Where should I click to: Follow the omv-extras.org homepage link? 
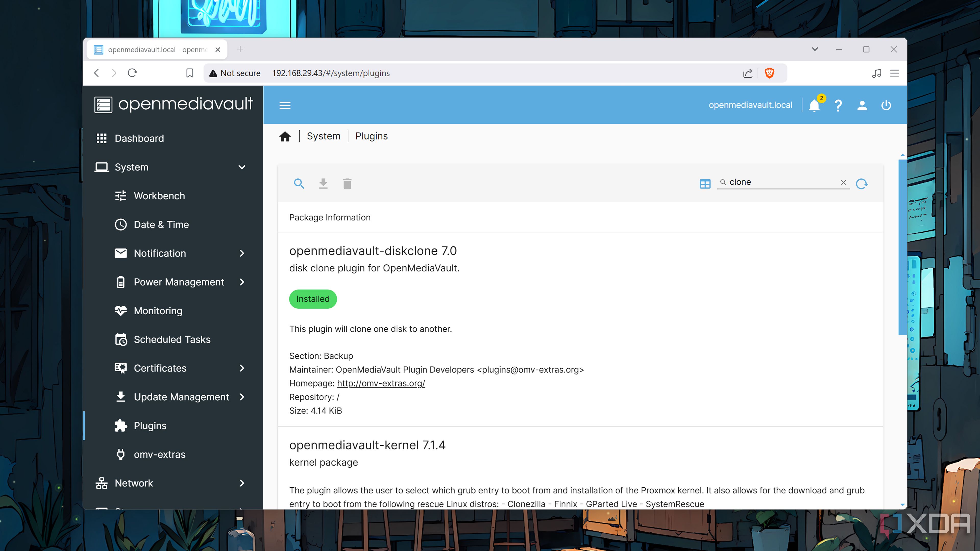coord(381,383)
